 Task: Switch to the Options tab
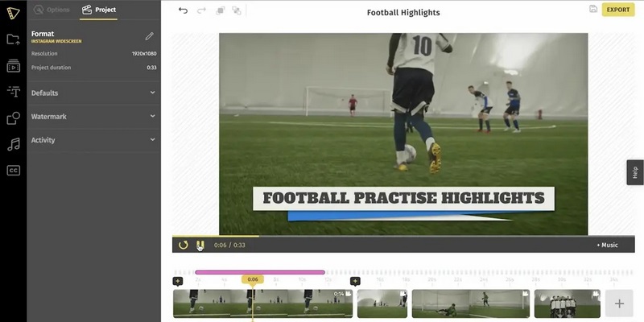tap(52, 10)
